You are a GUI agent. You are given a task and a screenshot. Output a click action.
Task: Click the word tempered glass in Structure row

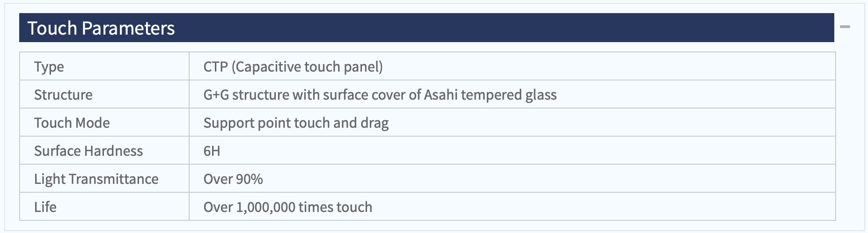(509, 95)
